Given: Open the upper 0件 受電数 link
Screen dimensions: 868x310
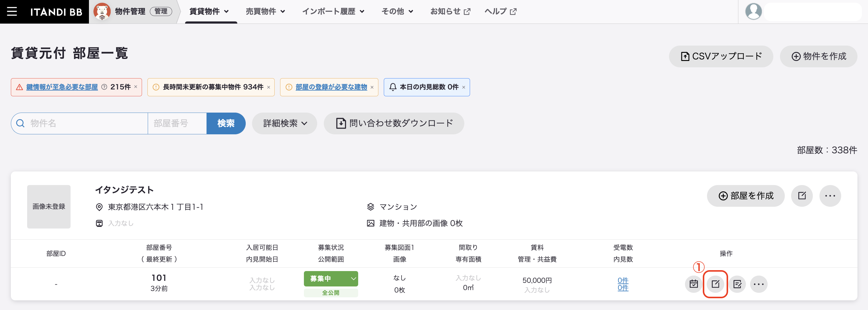Looking at the screenshot, I should coord(623,280).
